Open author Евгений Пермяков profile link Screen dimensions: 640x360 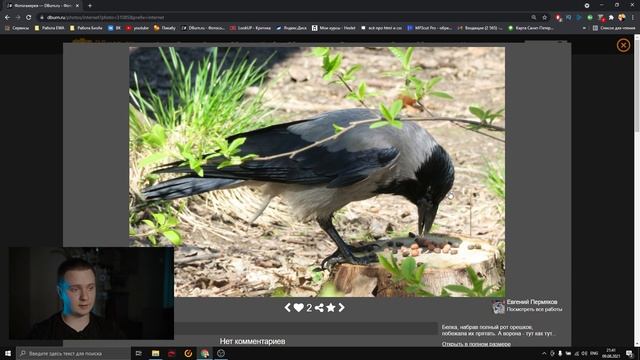coord(532,302)
